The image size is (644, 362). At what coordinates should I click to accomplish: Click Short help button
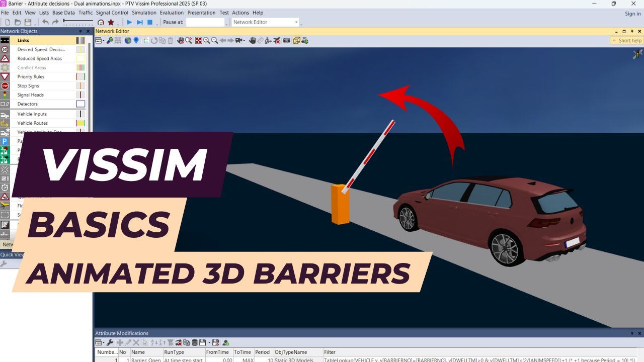pyautogui.click(x=627, y=41)
